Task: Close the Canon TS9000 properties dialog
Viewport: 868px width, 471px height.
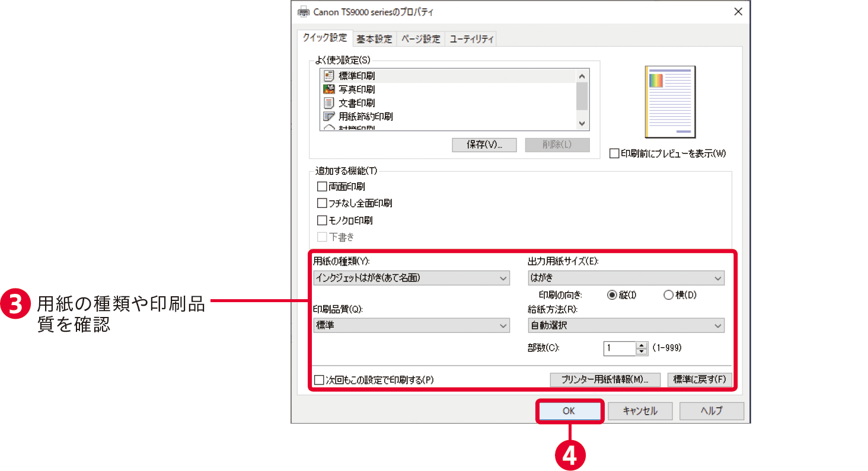Action: (738, 11)
